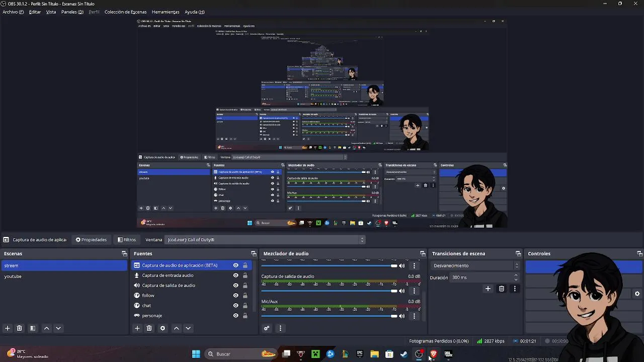This screenshot has width=644, height=362.
Task: Toggle visibility of chat source
Action: point(235,306)
